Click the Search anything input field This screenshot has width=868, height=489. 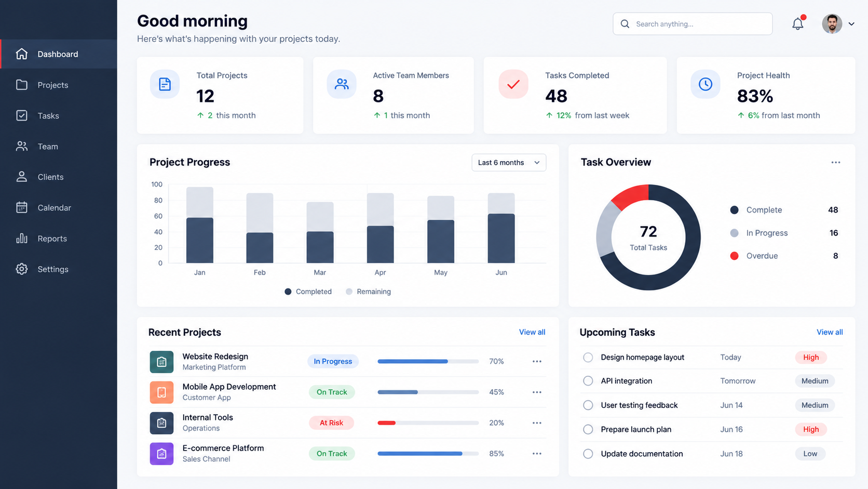[x=693, y=24]
